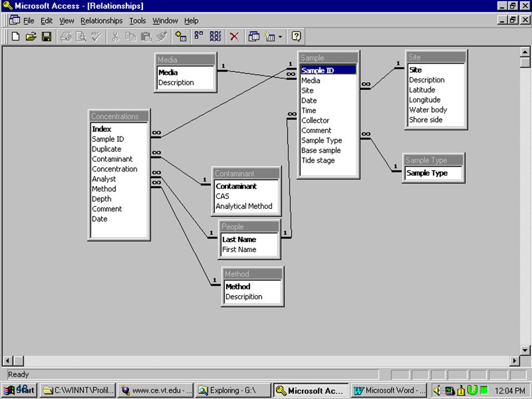Select Depth field in Concentrations table

[x=119, y=199]
